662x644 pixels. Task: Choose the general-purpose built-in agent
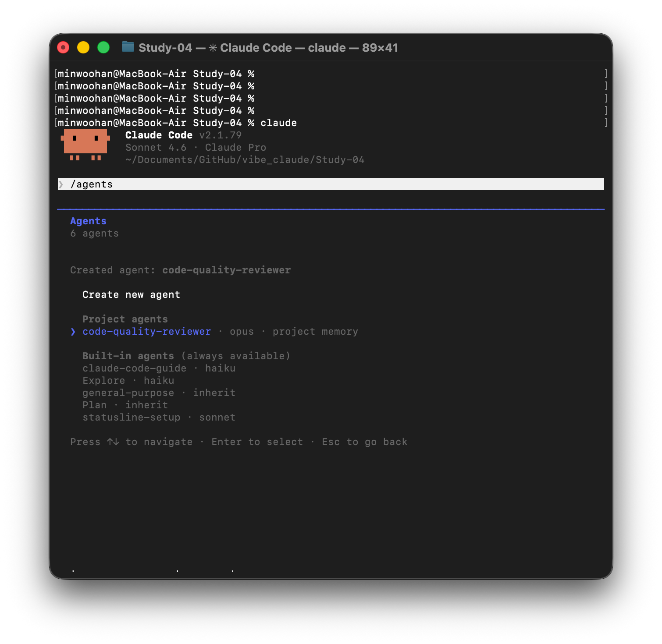coord(159,393)
